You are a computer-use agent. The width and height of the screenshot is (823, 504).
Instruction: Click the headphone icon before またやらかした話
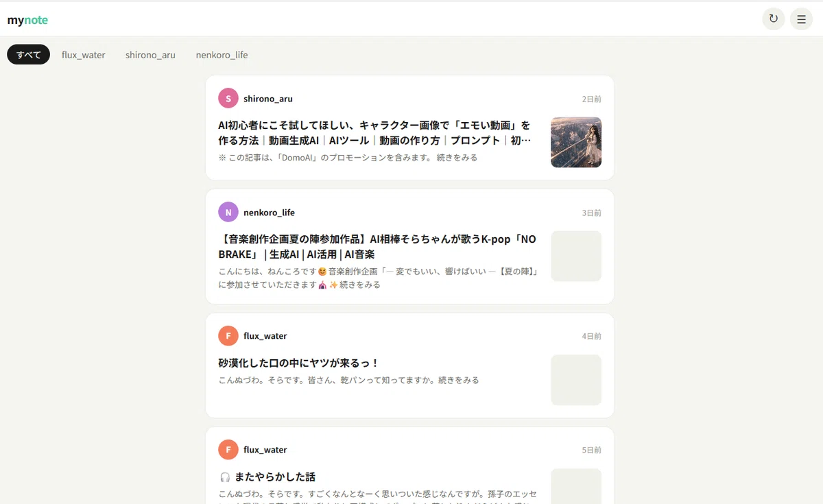coord(225,477)
